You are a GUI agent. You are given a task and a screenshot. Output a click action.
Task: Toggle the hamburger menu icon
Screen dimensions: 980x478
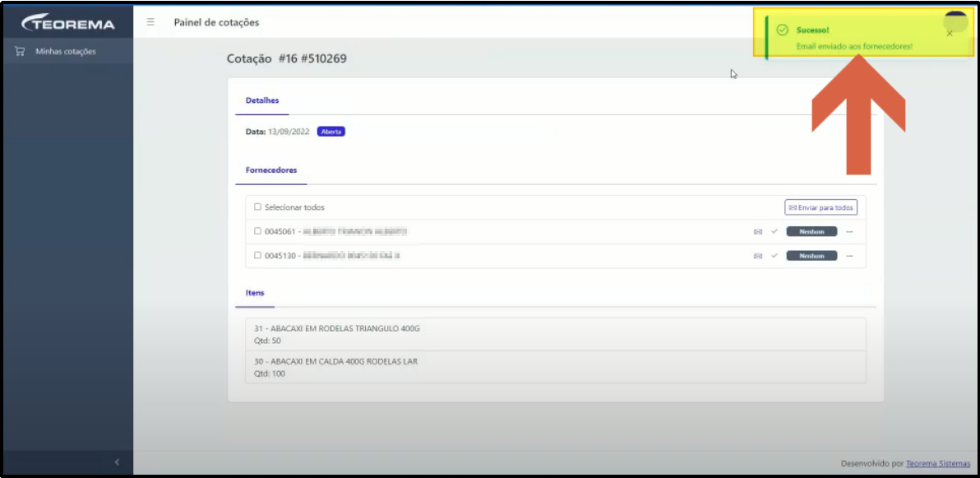[150, 22]
